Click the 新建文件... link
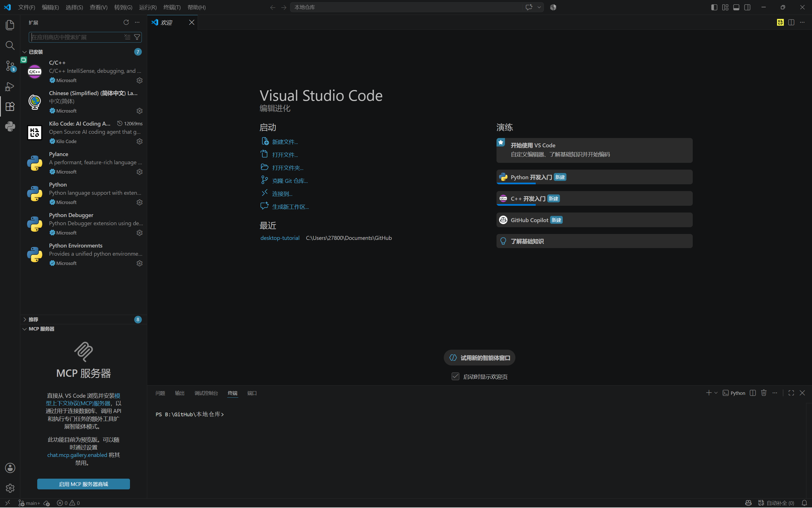The width and height of the screenshot is (812, 508). pos(285,142)
